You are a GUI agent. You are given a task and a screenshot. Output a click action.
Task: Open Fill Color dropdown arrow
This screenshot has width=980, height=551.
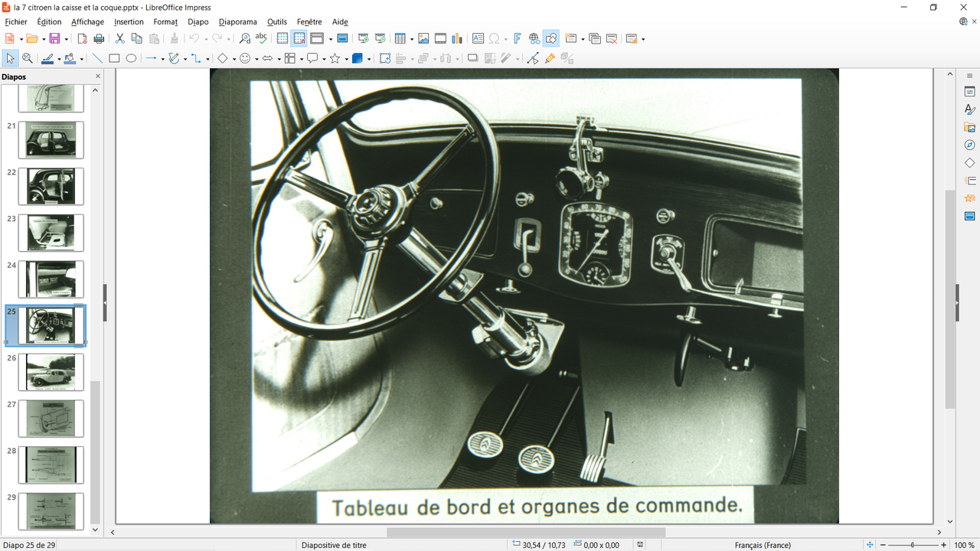(82, 59)
